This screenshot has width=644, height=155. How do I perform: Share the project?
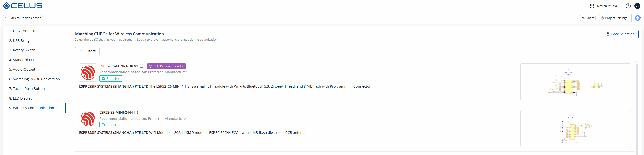click(x=588, y=18)
